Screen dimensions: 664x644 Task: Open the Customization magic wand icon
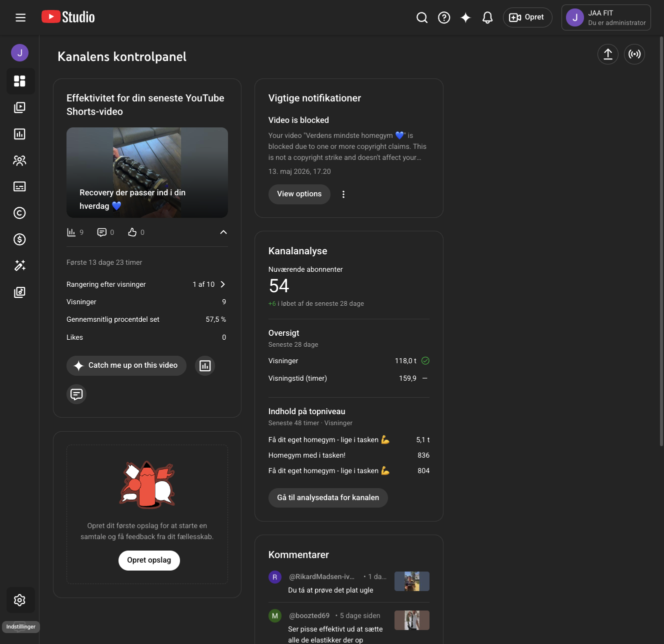(x=20, y=265)
